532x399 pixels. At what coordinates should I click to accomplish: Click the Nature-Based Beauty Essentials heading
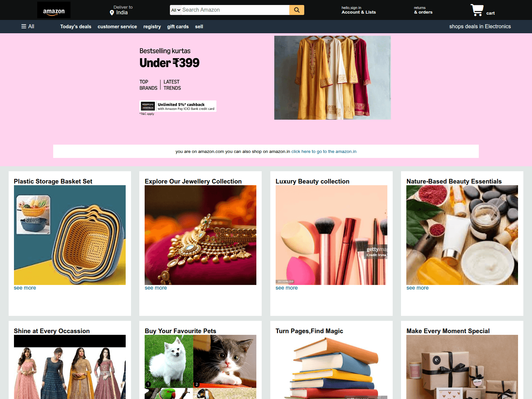point(454,181)
